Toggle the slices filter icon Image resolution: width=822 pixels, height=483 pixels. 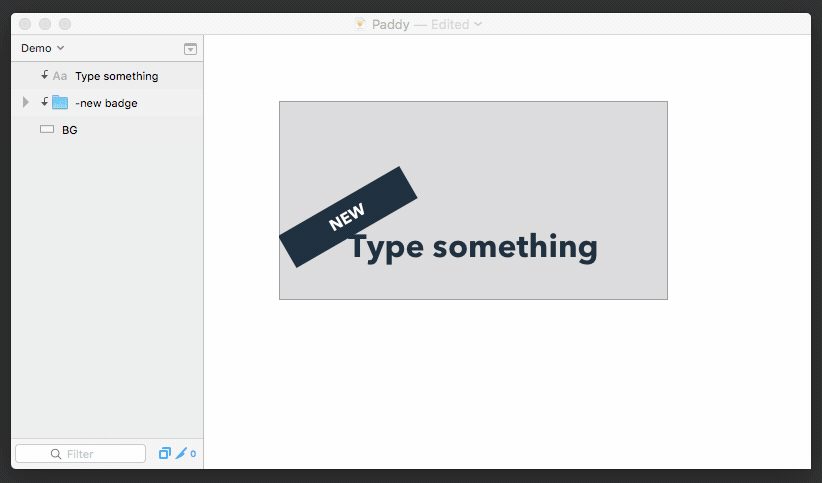(x=165, y=453)
